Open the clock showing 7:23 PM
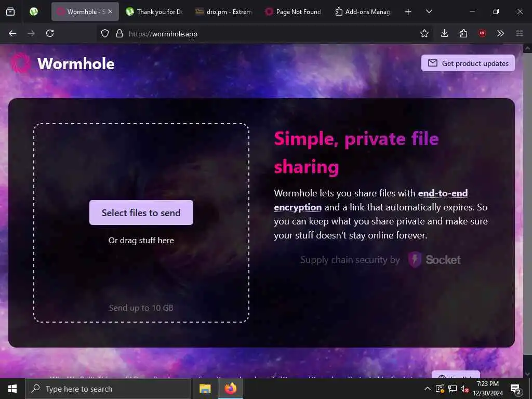This screenshot has height=399, width=532. pos(488,389)
